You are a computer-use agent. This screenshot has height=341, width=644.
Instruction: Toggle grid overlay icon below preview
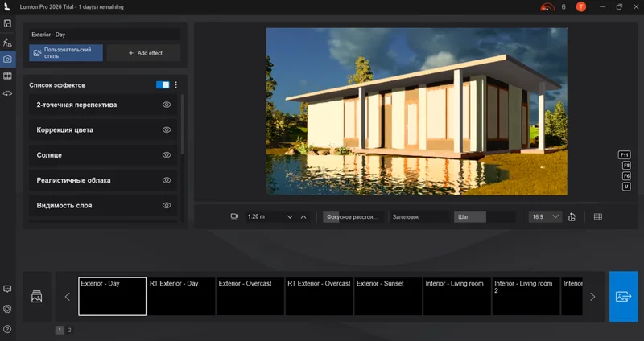tap(598, 216)
